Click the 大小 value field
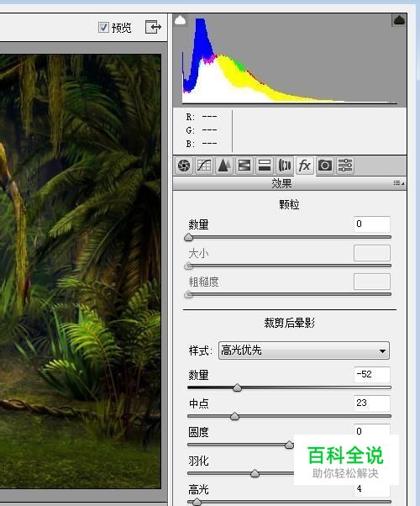 pos(371,253)
